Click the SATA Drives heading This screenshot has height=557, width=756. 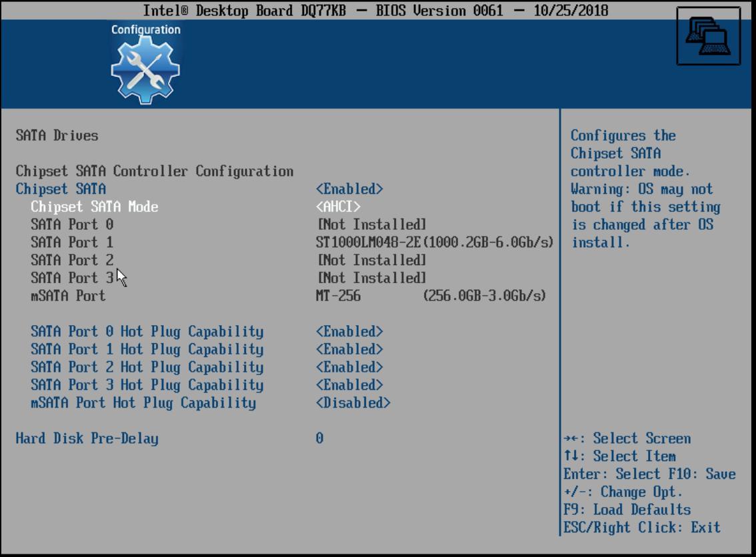click(57, 135)
